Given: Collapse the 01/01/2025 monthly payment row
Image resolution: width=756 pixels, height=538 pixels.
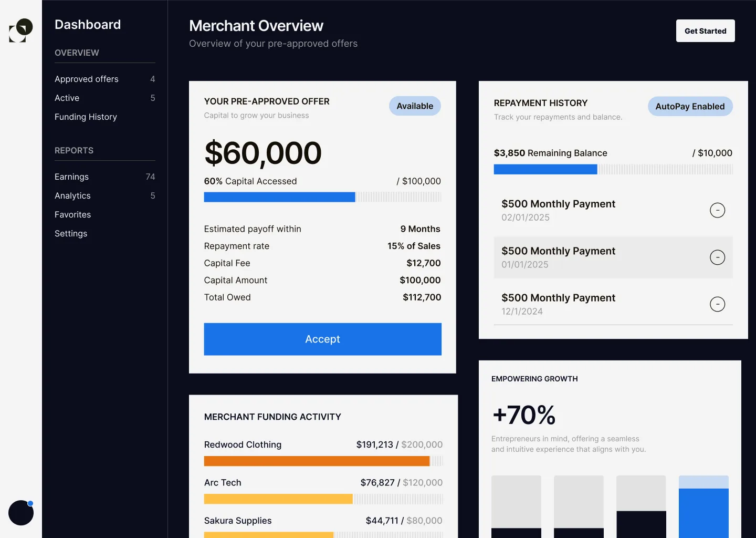Looking at the screenshot, I should tap(717, 257).
